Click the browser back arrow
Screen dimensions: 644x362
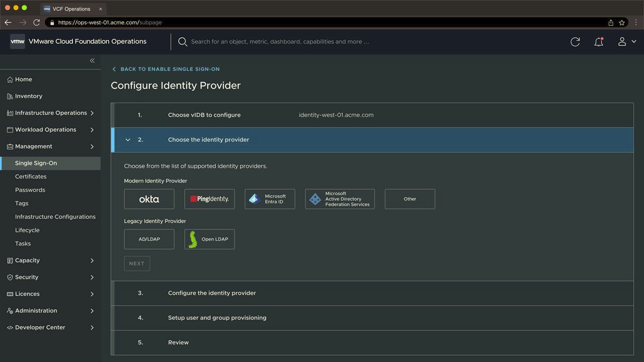[8, 23]
